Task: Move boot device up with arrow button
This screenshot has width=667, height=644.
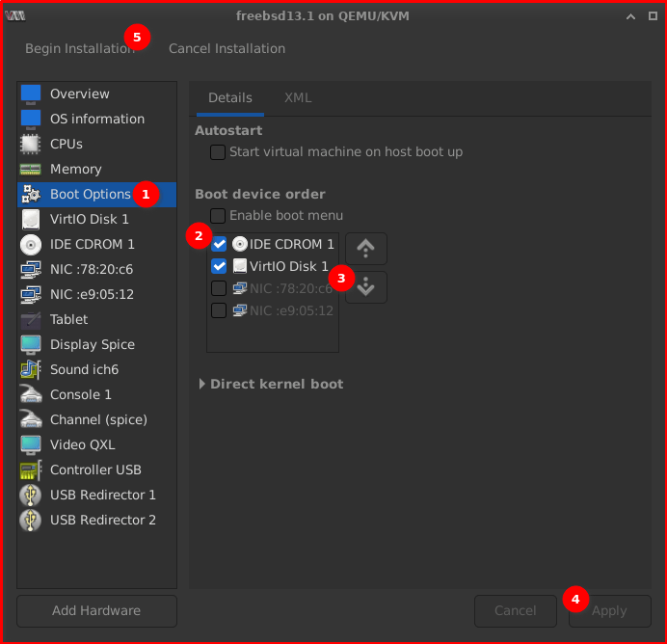Action: tap(366, 249)
